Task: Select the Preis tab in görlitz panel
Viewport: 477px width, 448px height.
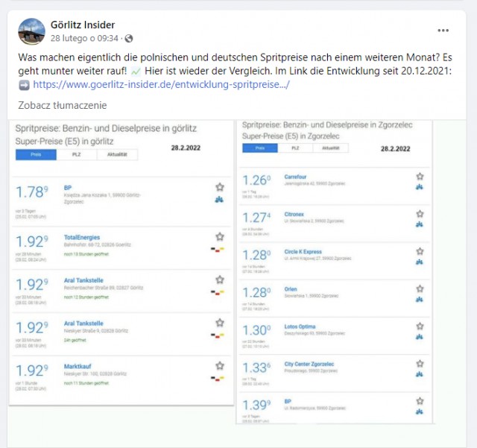Action: tap(36, 154)
